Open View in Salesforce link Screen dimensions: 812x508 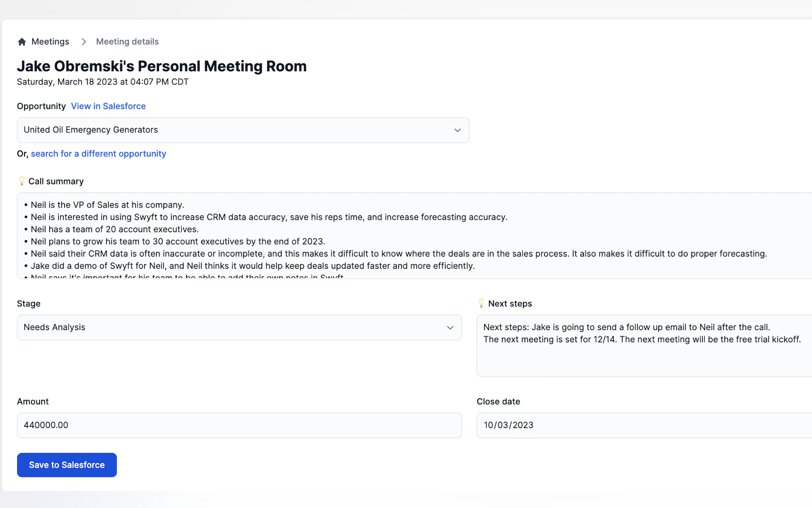[x=108, y=106]
